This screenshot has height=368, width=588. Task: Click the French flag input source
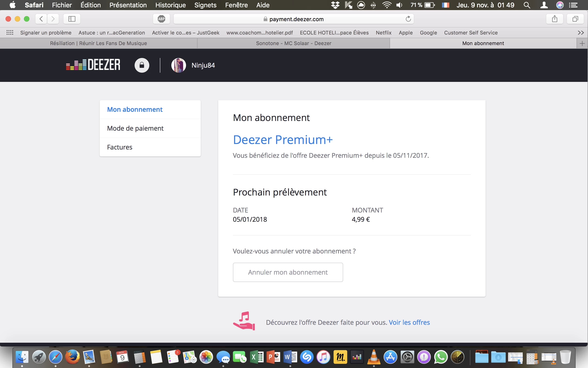pyautogui.click(x=445, y=5)
